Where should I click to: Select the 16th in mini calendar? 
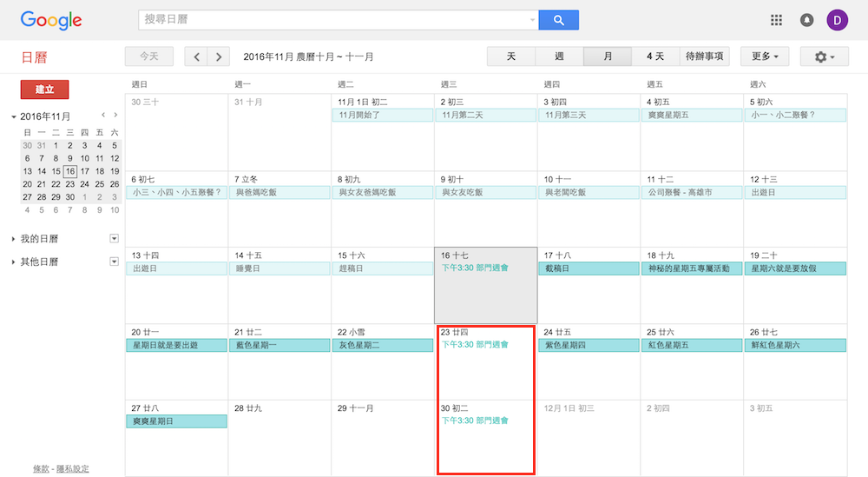(x=70, y=171)
